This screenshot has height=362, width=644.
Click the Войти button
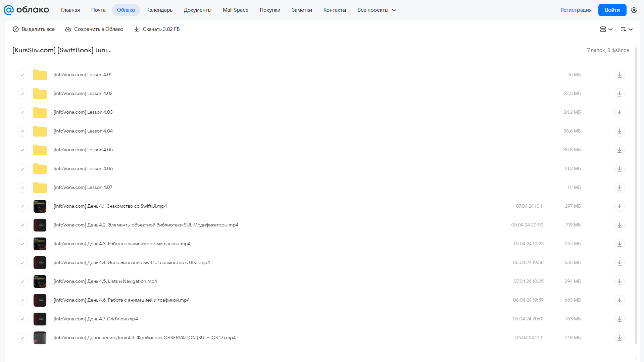click(x=612, y=10)
